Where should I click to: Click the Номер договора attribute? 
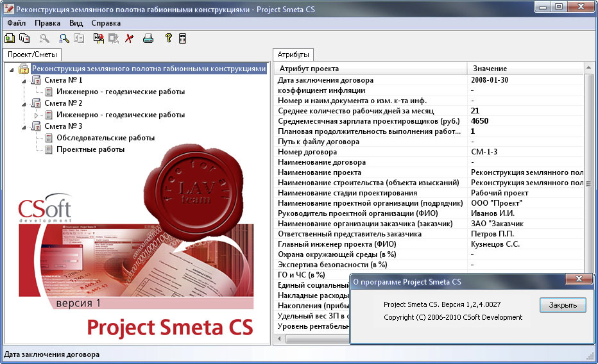click(307, 152)
